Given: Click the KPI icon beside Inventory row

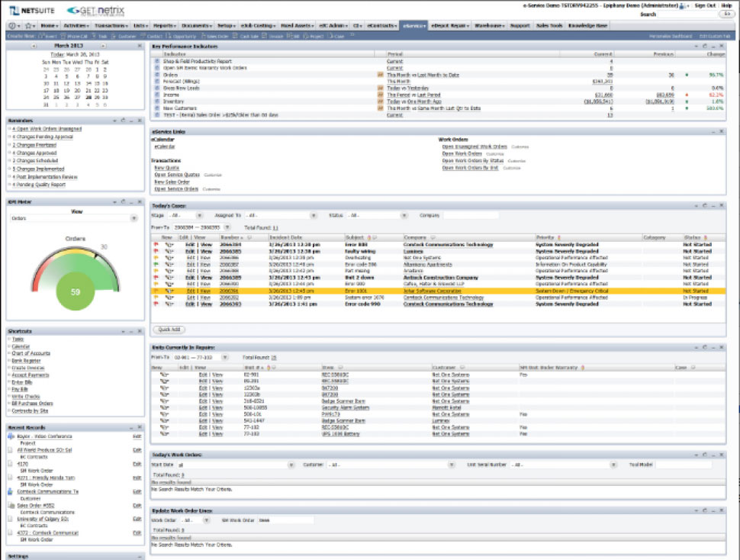Looking at the screenshot, I should click(157, 101).
